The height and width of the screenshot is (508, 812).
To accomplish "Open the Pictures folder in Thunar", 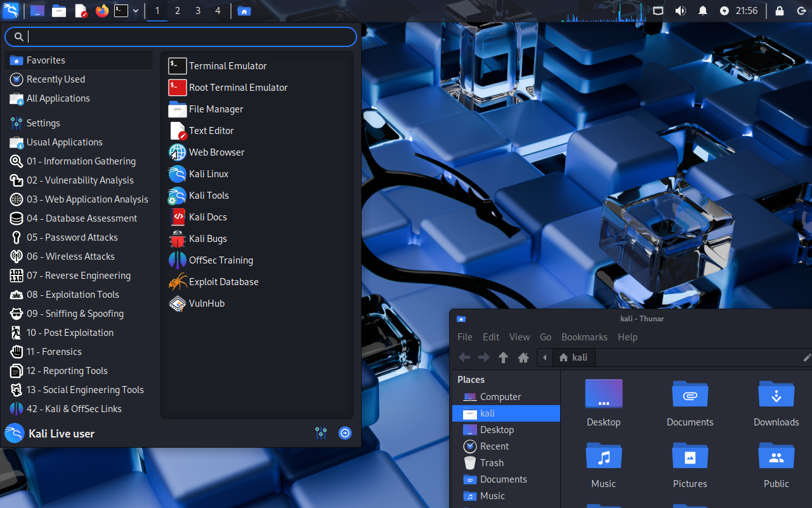I will (x=690, y=465).
